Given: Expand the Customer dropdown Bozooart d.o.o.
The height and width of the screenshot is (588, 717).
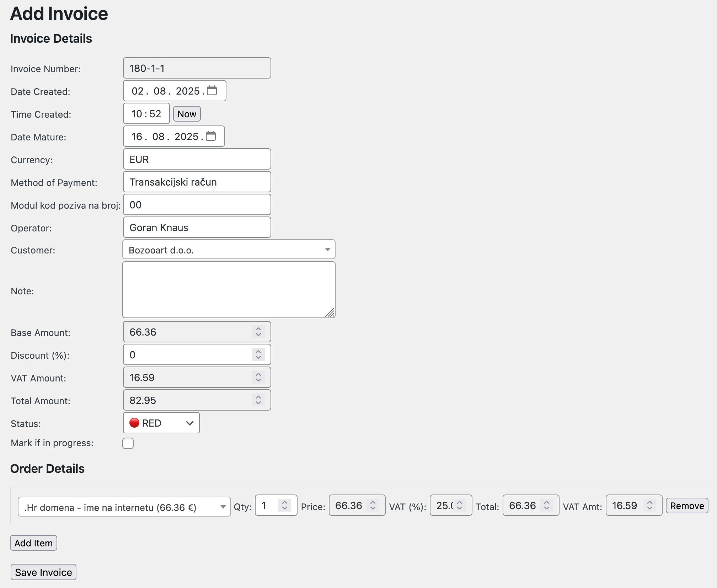Looking at the screenshot, I should 229,250.
